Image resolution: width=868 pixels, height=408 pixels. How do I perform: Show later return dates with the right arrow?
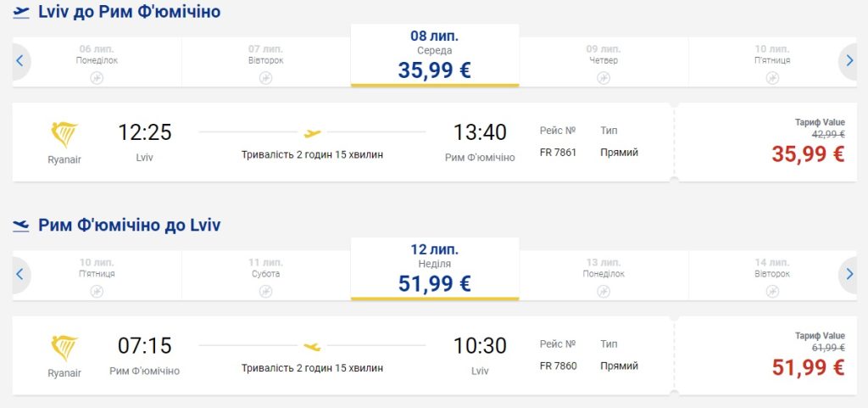pos(849,273)
